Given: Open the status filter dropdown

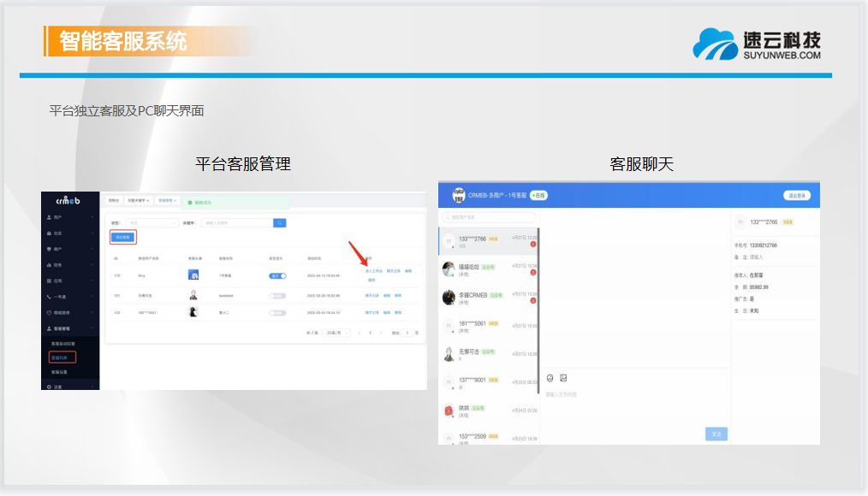Looking at the screenshot, I should (x=152, y=222).
